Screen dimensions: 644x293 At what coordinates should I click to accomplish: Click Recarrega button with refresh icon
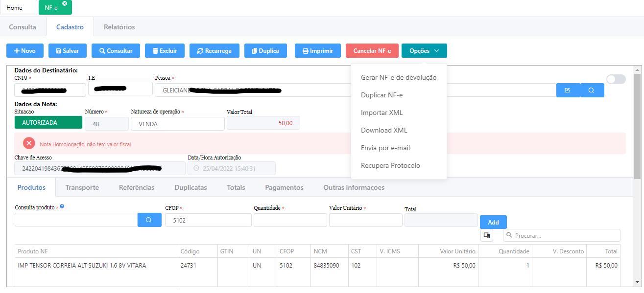(x=214, y=51)
